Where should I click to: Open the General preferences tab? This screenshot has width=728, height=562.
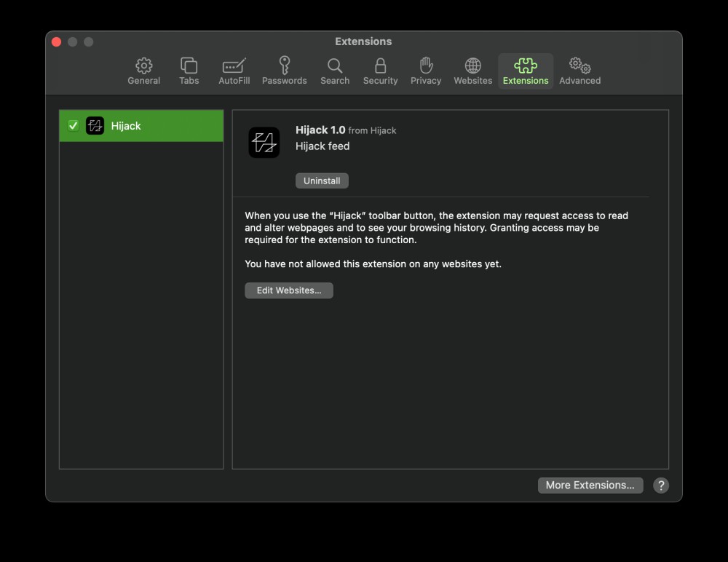click(x=144, y=71)
